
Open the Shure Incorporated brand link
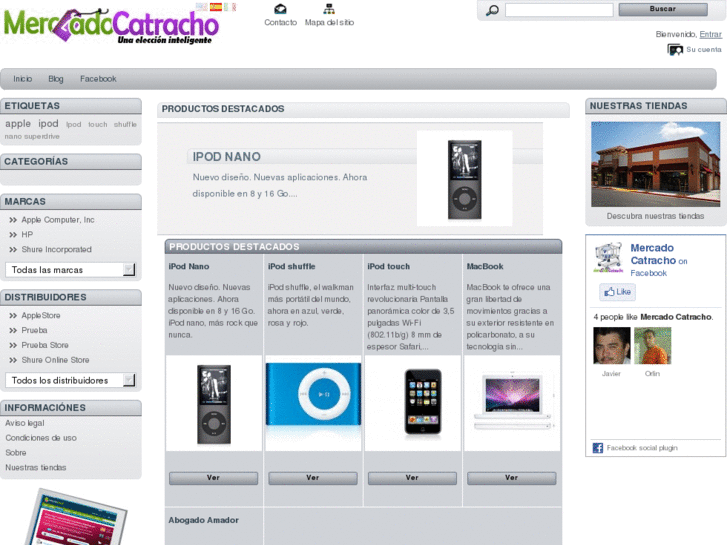[57, 250]
